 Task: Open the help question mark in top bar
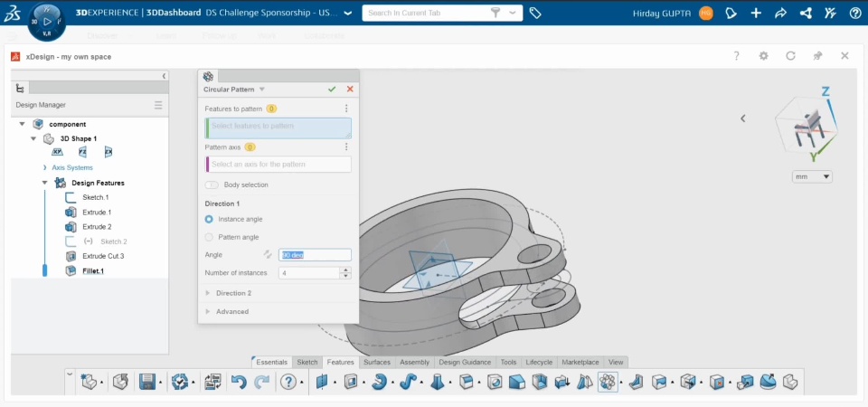(854, 14)
